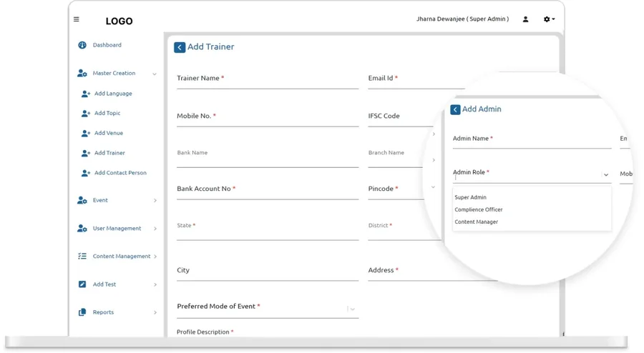
Task: Open the hamburger menu icon
Action: click(x=77, y=19)
